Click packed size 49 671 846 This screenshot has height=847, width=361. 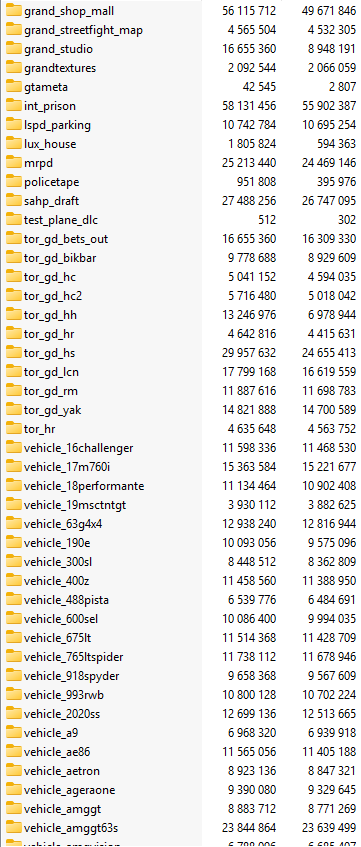[329, 11]
